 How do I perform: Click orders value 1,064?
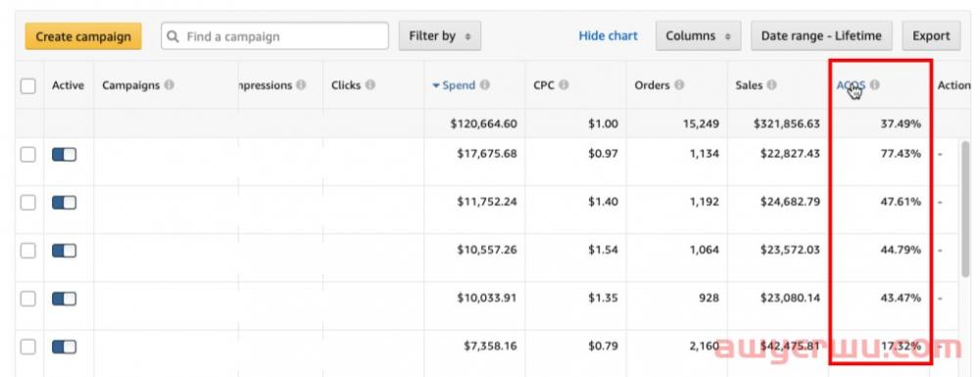(705, 250)
